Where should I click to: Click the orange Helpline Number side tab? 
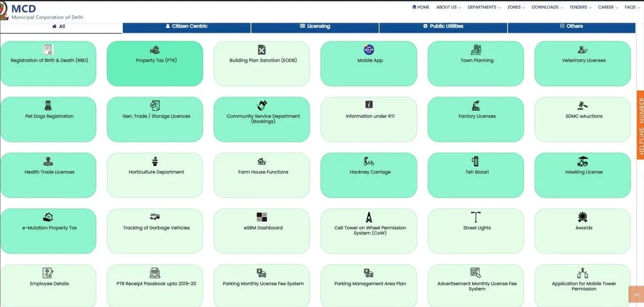[x=640, y=125]
